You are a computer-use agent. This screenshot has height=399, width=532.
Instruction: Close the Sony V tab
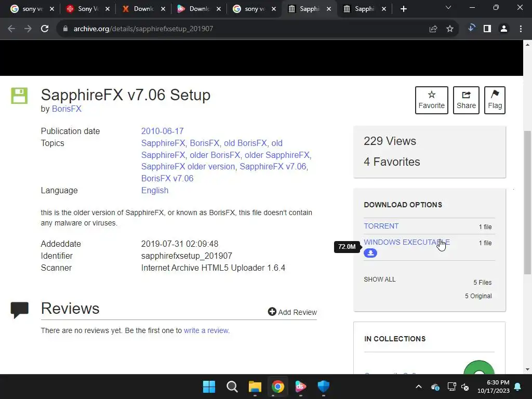tap(107, 9)
